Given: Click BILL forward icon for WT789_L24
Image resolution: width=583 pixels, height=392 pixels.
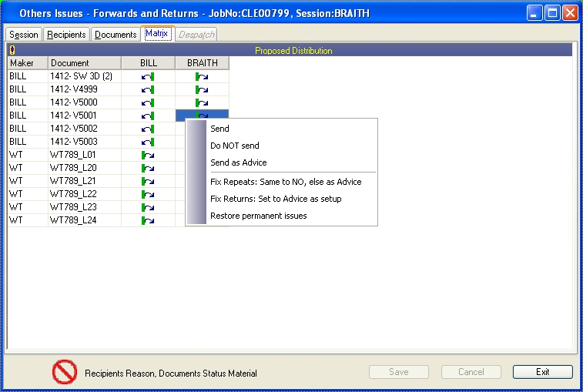Looking at the screenshot, I should pyautogui.click(x=148, y=220).
